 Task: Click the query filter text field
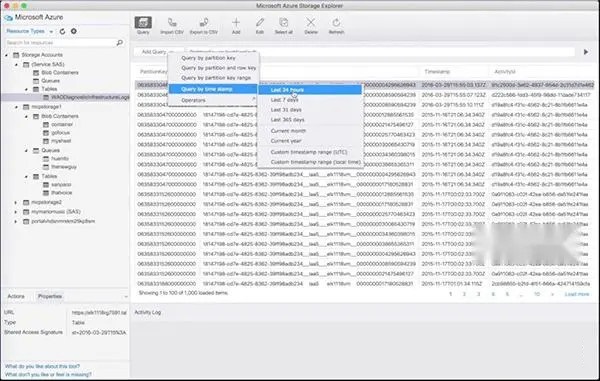point(381,52)
